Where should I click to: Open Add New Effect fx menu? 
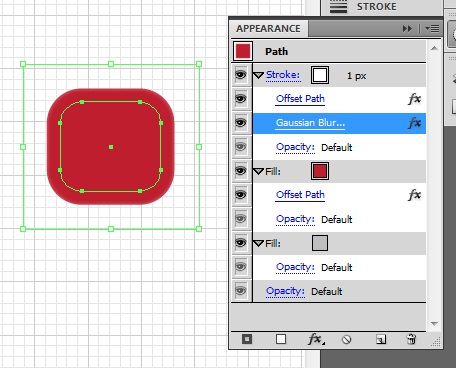(316, 339)
